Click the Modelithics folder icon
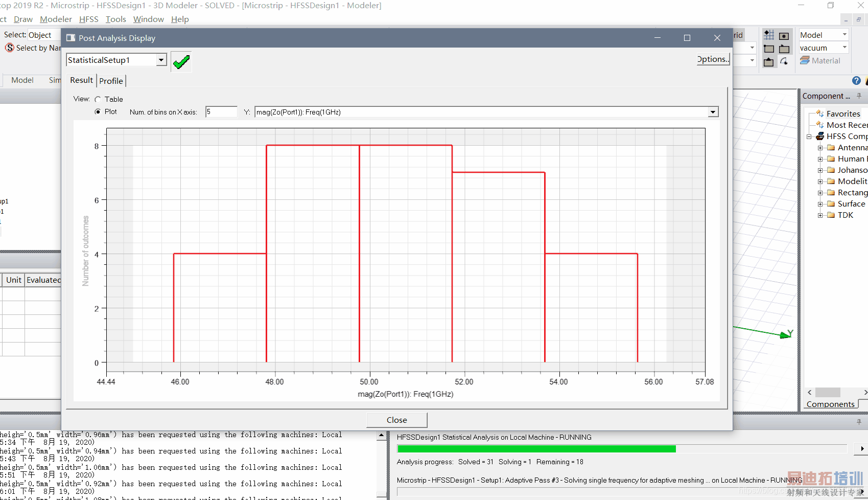 831,181
